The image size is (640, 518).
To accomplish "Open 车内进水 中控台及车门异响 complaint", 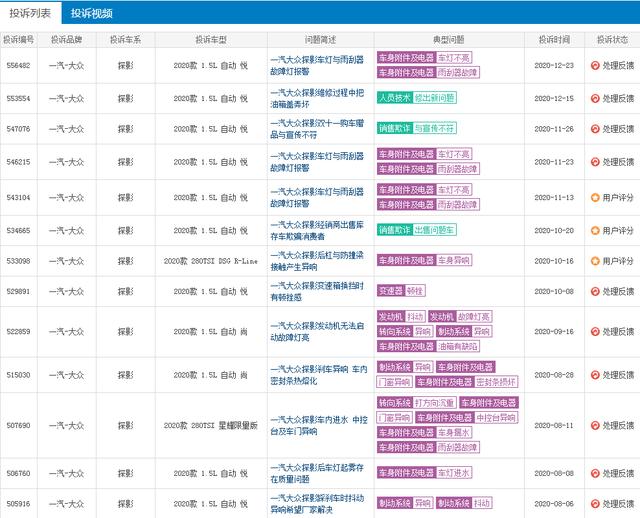I will click(319, 425).
